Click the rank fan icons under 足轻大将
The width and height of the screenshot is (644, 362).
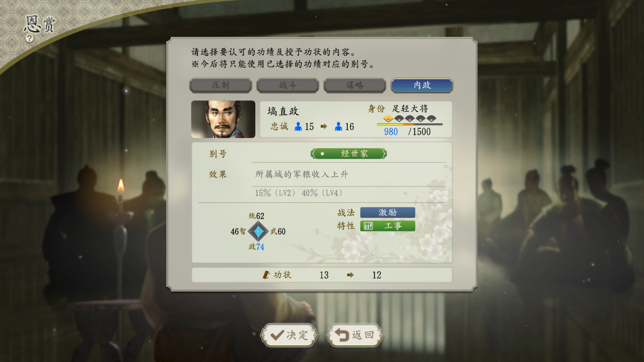(x=410, y=119)
